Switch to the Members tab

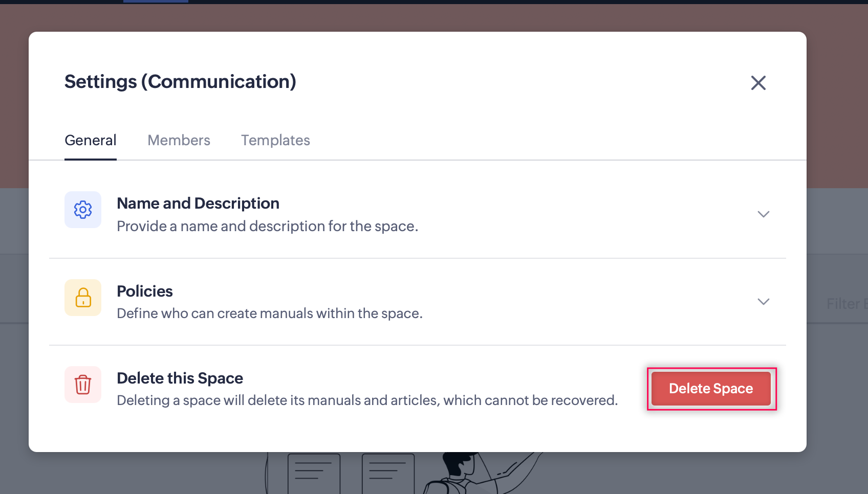(179, 140)
